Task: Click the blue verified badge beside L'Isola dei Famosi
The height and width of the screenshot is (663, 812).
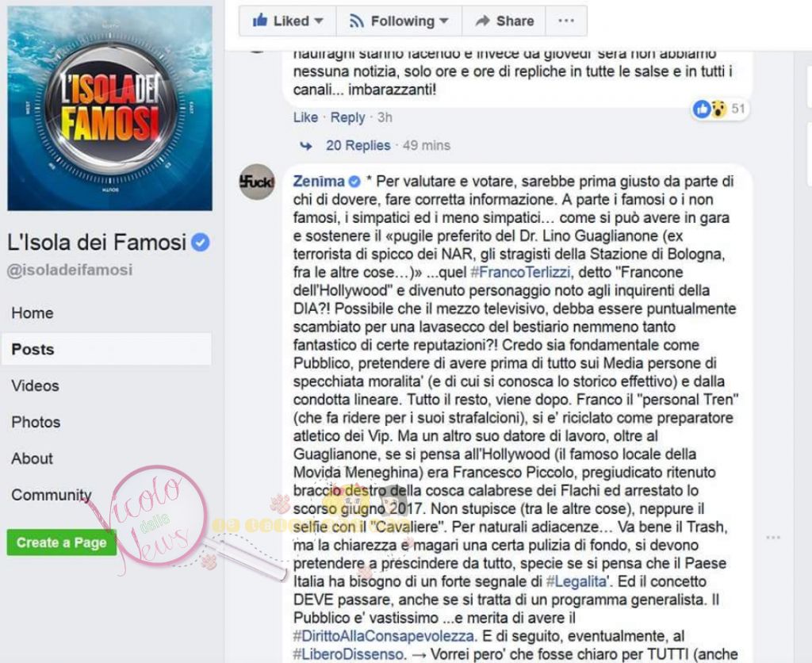Action: tap(201, 243)
